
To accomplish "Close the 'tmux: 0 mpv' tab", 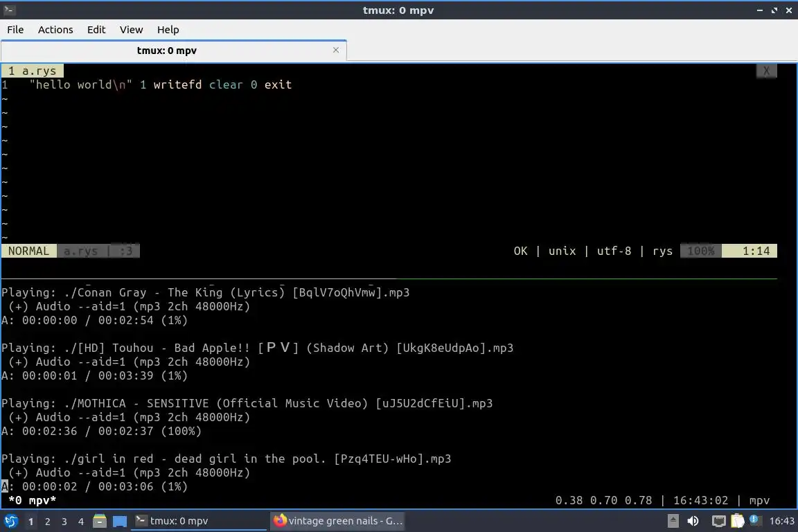I will click(336, 50).
